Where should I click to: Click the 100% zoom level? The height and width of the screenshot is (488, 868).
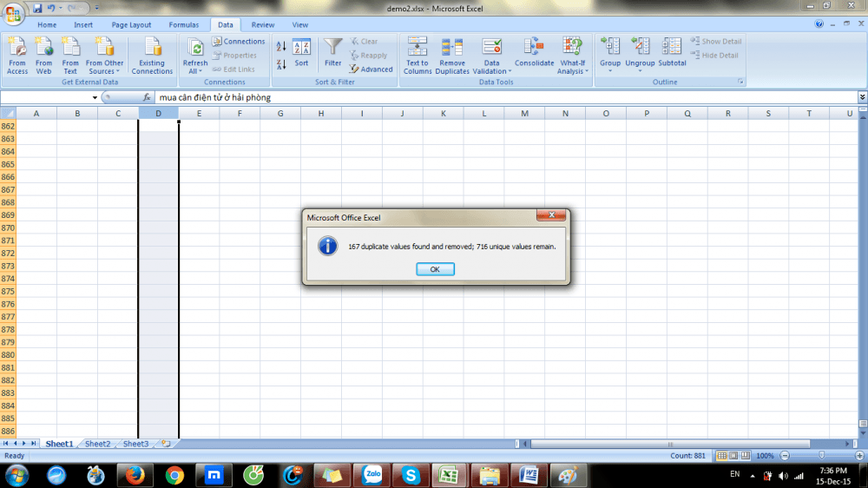point(765,456)
